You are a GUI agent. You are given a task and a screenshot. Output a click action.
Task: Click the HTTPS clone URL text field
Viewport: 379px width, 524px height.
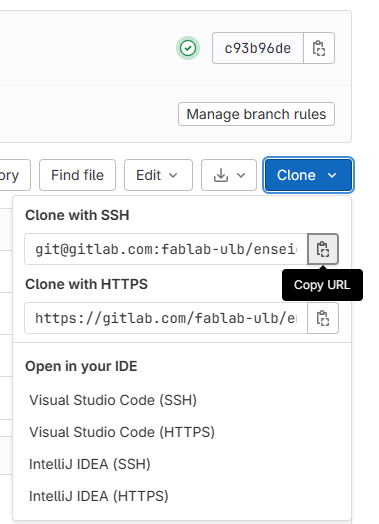166,318
